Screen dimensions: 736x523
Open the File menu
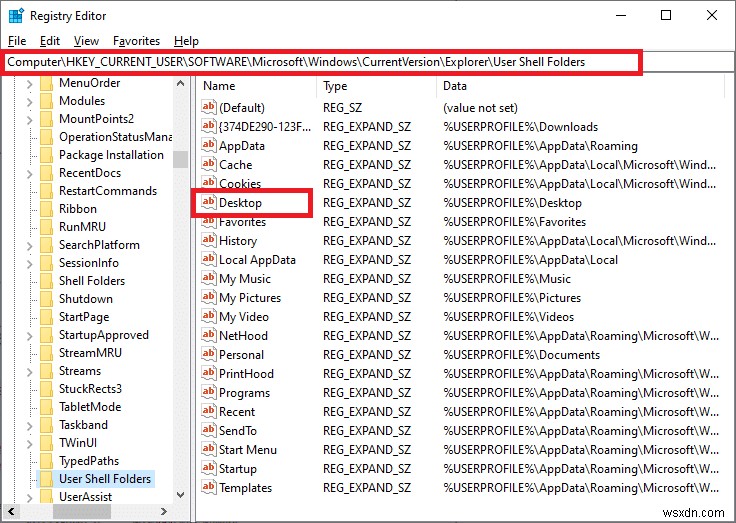17,41
